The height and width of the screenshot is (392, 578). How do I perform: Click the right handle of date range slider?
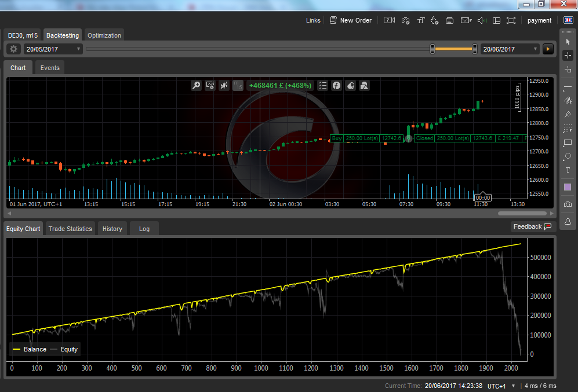(475, 49)
